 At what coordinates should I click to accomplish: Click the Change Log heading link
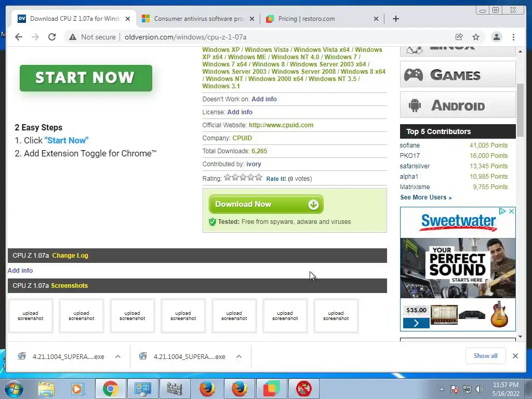point(70,256)
